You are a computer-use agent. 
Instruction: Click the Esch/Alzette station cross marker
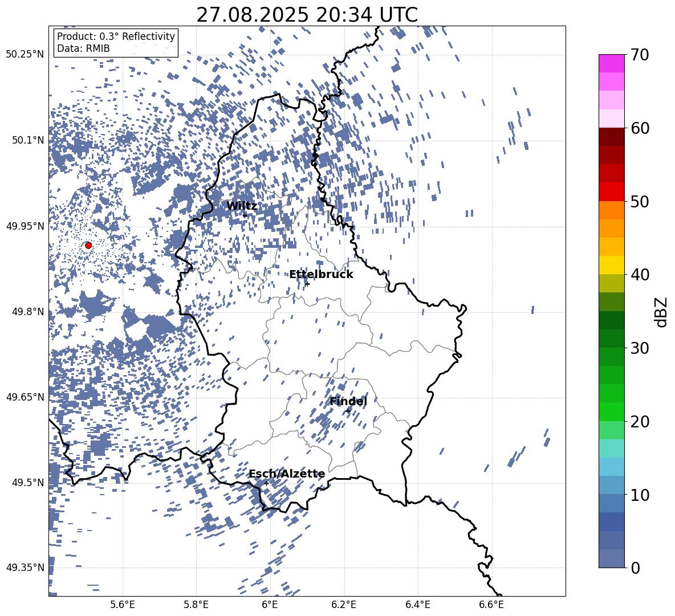266,483
